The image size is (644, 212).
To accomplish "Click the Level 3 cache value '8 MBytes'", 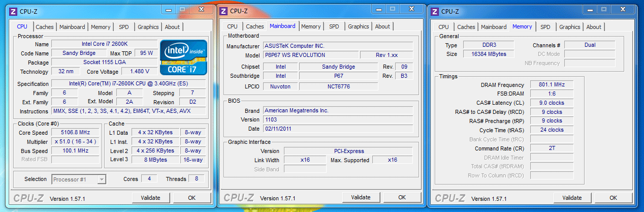I will coord(154,160).
